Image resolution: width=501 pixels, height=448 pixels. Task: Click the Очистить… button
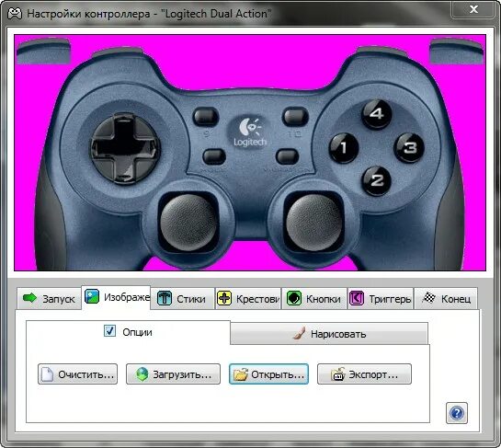[x=77, y=373]
